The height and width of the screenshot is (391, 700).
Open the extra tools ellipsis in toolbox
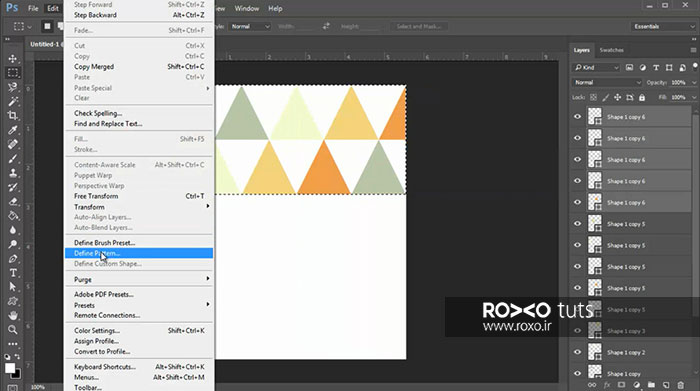pos(12,344)
